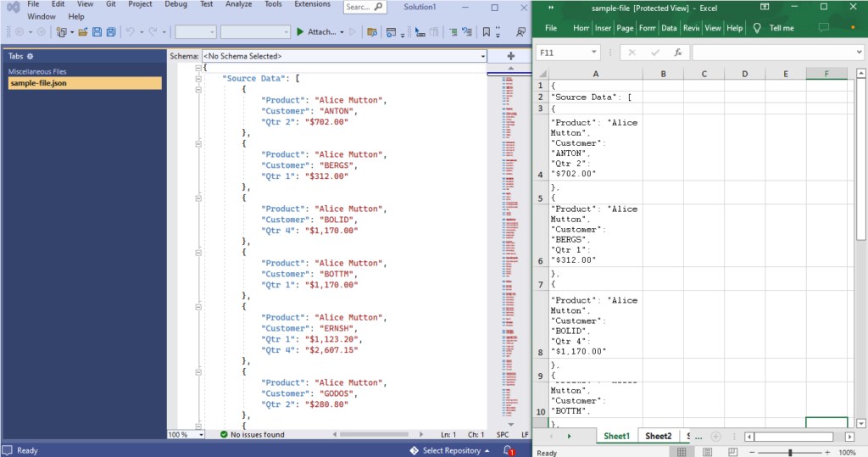Click the Excel Select All corner triangle
This screenshot has width=868, height=457.
pos(542,74)
